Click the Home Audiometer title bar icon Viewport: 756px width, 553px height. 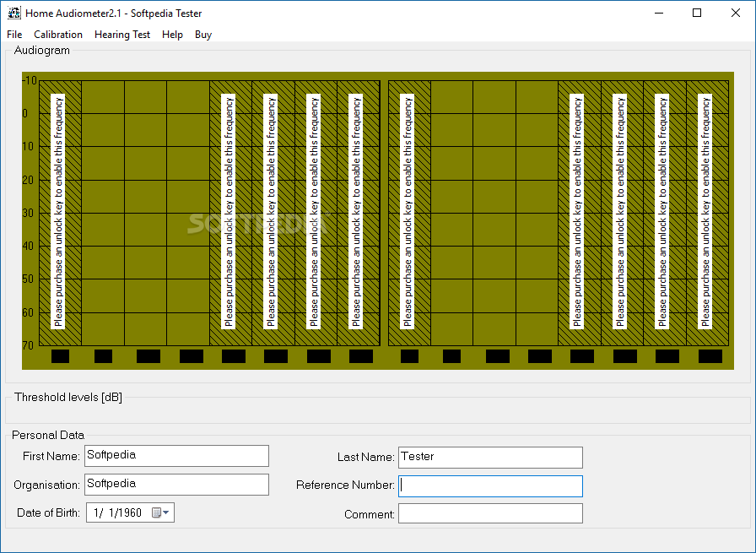pos(14,13)
